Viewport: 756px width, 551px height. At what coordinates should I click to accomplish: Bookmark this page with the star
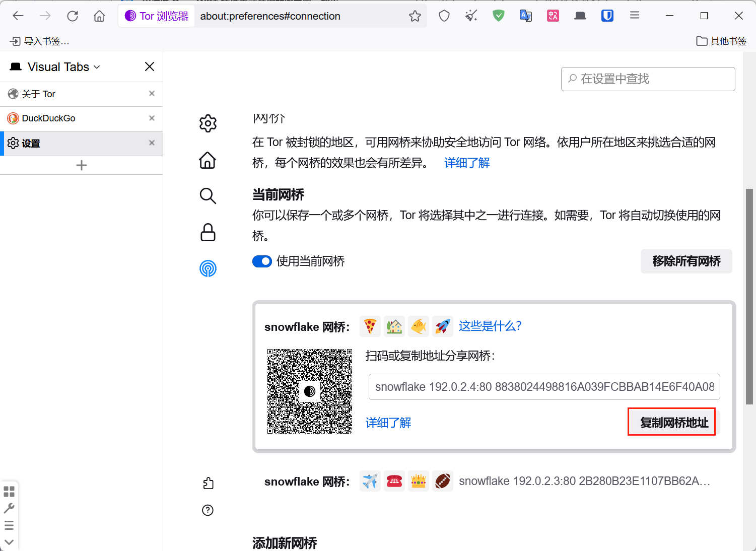click(x=415, y=16)
